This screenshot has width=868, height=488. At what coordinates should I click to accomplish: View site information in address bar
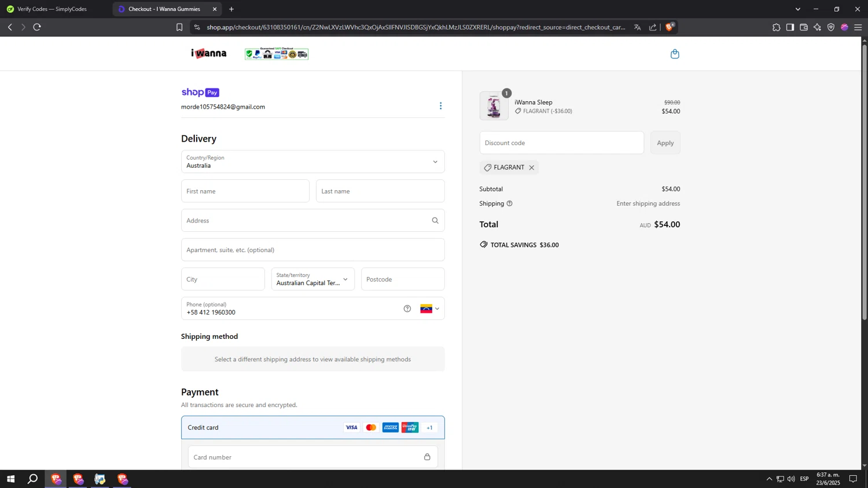tap(197, 27)
